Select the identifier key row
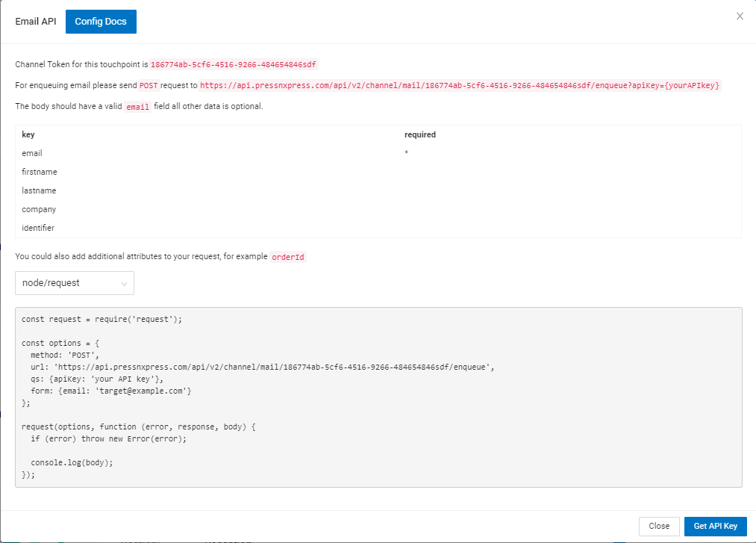The width and height of the screenshot is (756, 543). (x=38, y=228)
